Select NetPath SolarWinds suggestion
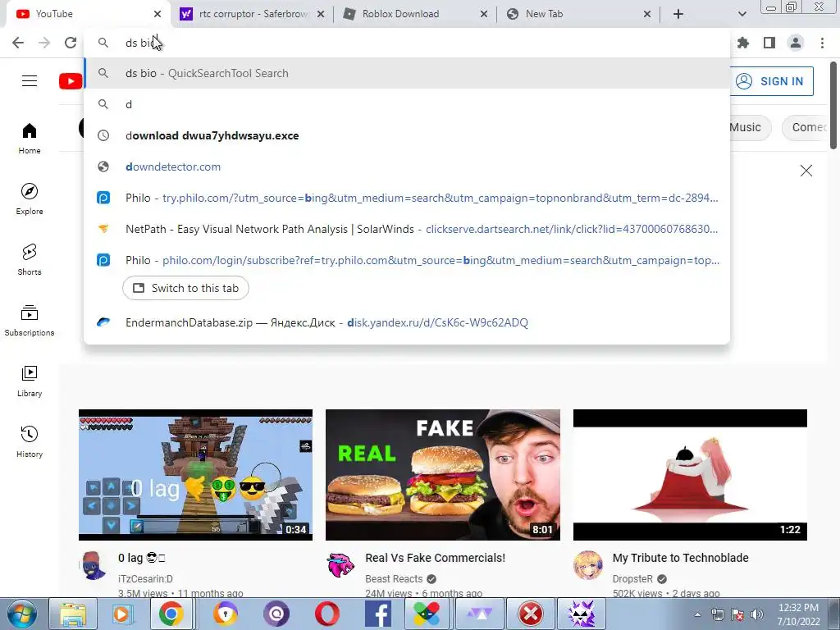 pos(407,229)
